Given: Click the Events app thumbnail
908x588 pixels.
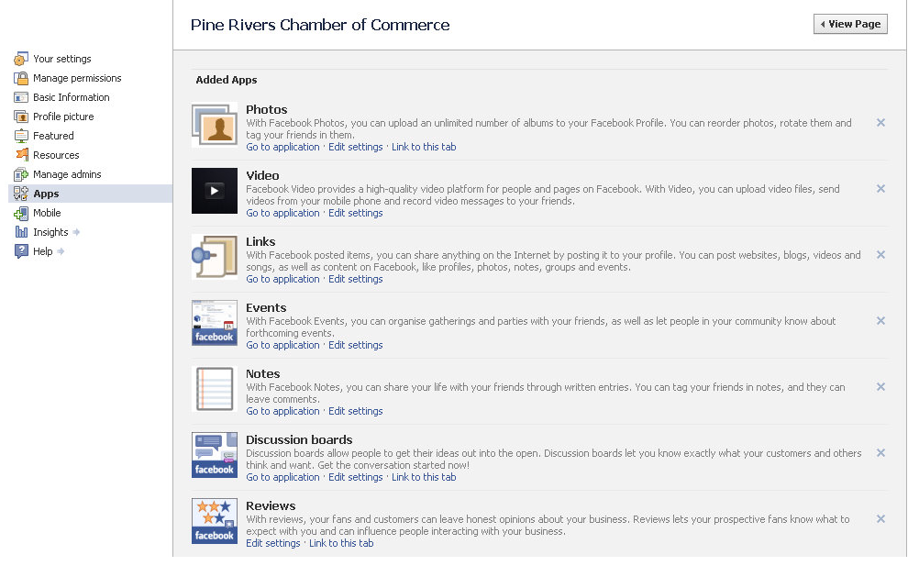Looking at the screenshot, I should pos(214,323).
